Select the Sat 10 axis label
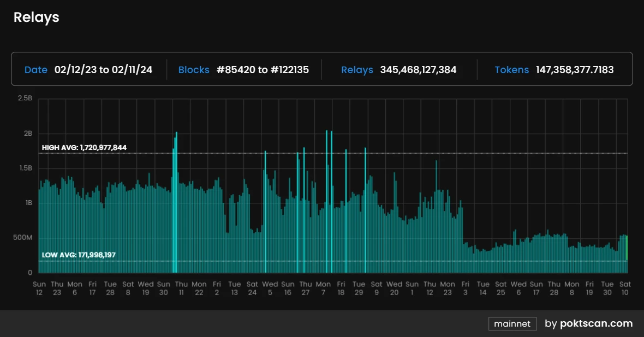644x337 pixels. click(x=625, y=288)
